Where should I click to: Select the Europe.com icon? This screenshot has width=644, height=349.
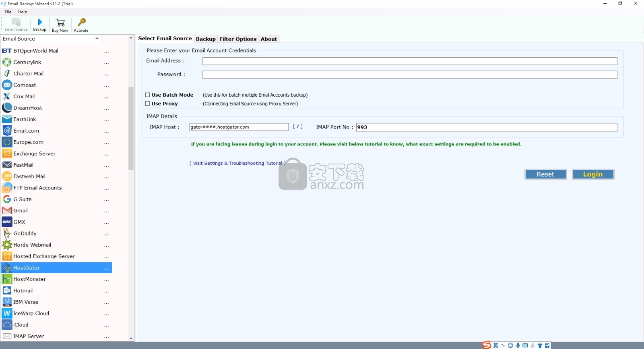[7, 142]
